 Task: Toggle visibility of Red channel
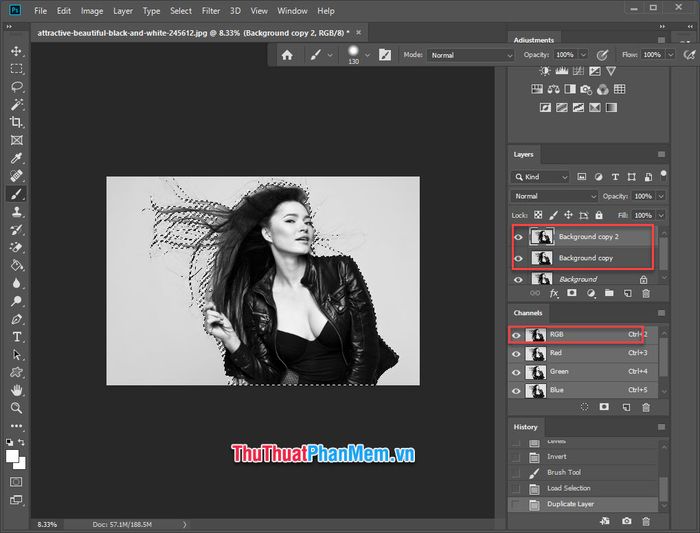[x=516, y=354]
